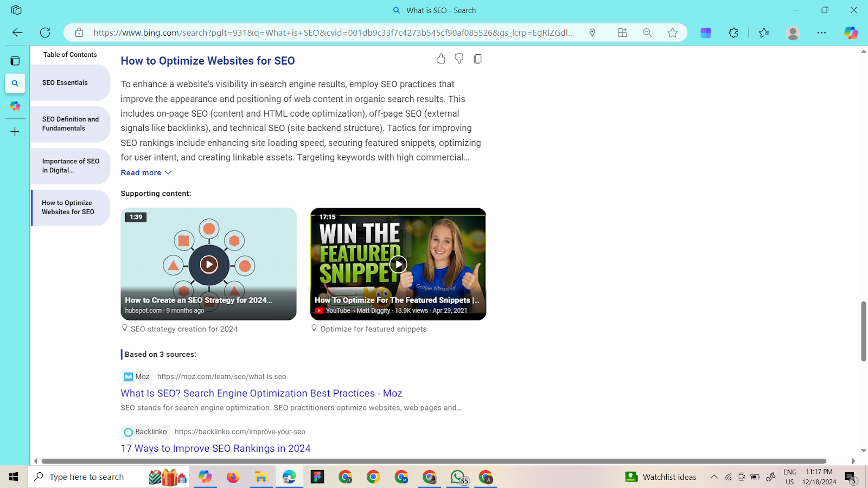Open WhatsApp from taskbar
This screenshot has width=868, height=488.
pyautogui.click(x=458, y=477)
